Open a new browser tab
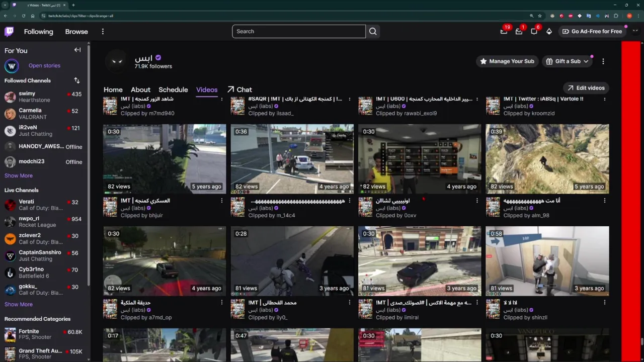This screenshot has height=362, width=644. (73, 5)
